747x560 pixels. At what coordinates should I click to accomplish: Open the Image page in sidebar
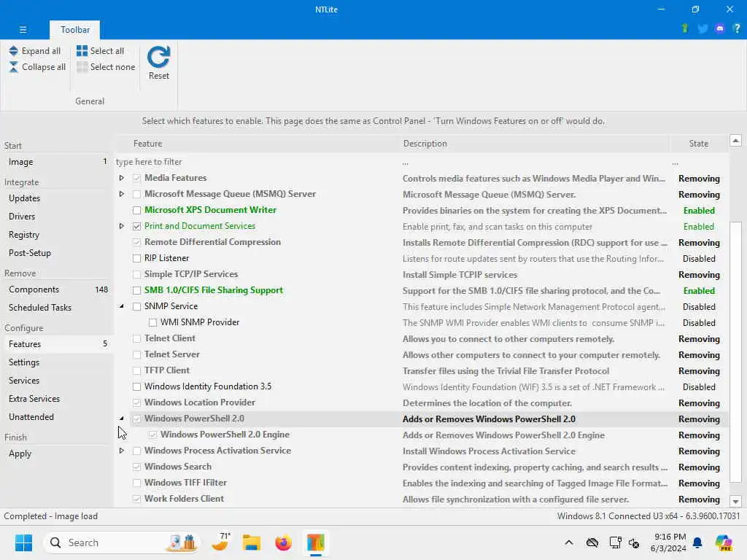pyautogui.click(x=57, y=162)
